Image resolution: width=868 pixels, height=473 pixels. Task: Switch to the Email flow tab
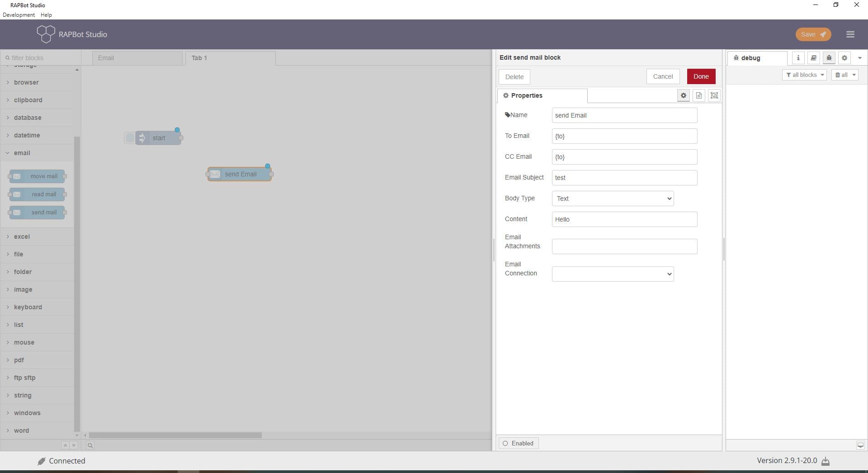point(137,58)
